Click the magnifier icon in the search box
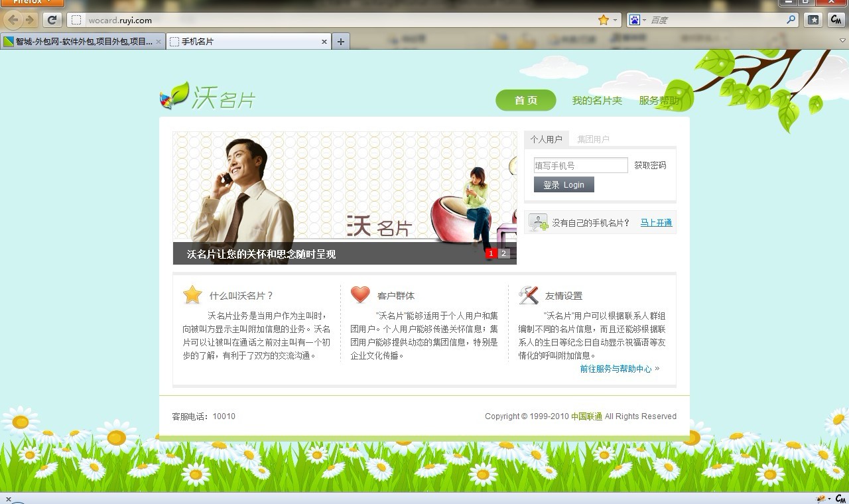The image size is (849, 504). (x=791, y=20)
